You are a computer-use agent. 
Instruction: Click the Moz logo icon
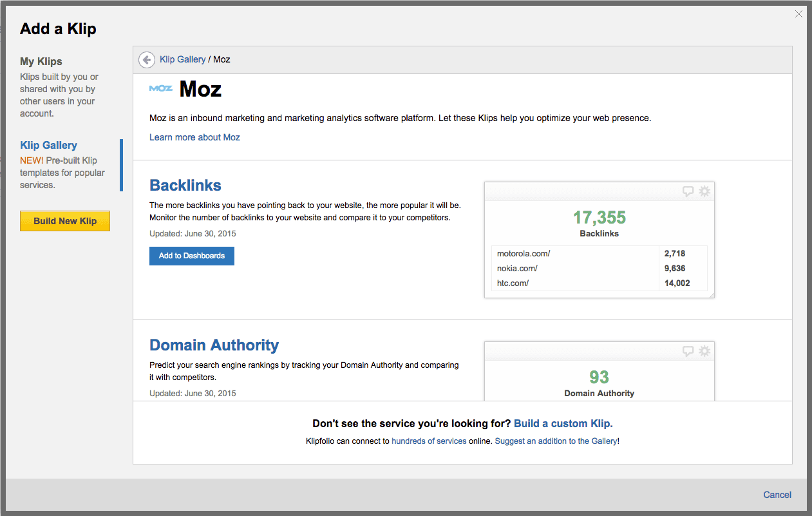click(160, 88)
